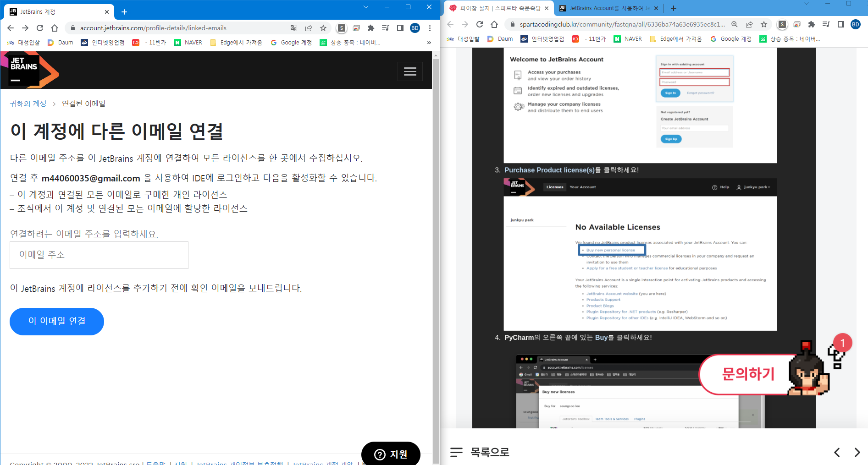Bookmark the spartacodingclub page with the star

tap(764, 24)
